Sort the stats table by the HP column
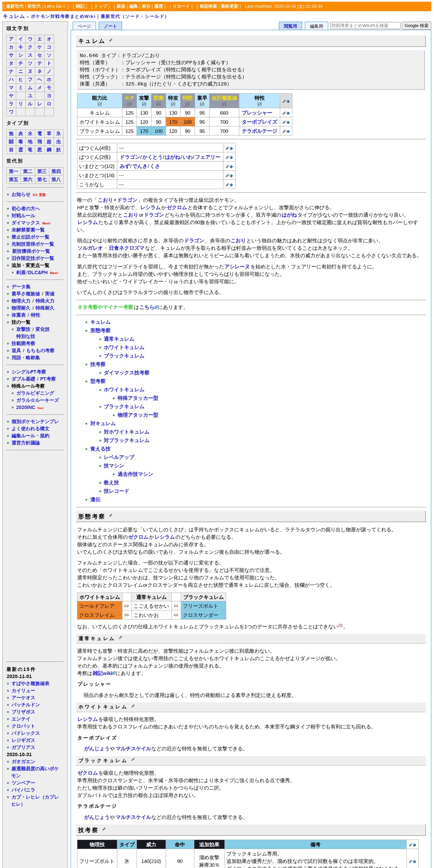Screen dimensions: 434x868 click(129, 104)
